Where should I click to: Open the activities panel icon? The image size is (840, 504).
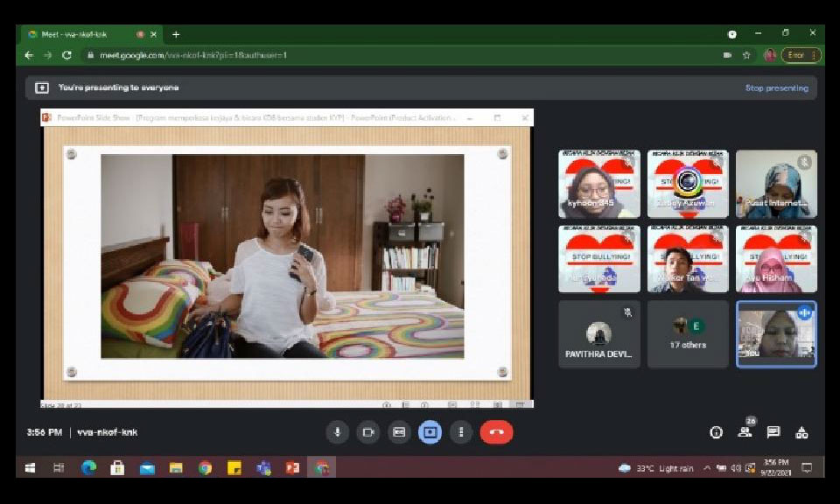[x=801, y=432]
